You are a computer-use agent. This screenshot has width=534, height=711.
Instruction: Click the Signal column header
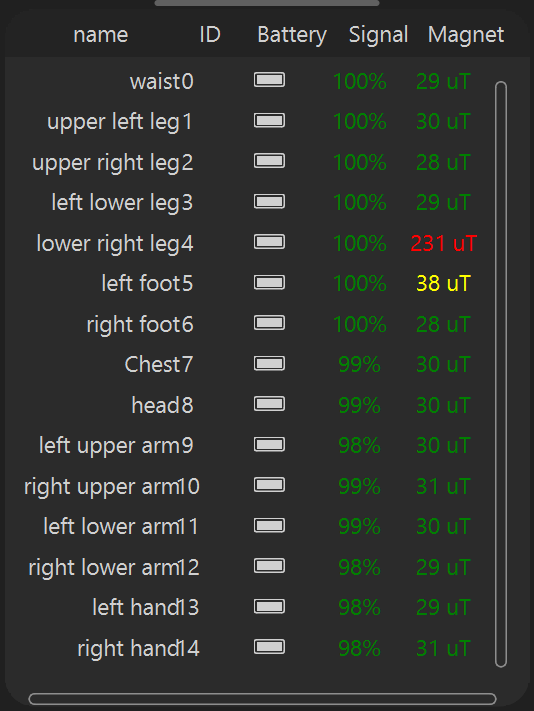[x=379, y=35]
